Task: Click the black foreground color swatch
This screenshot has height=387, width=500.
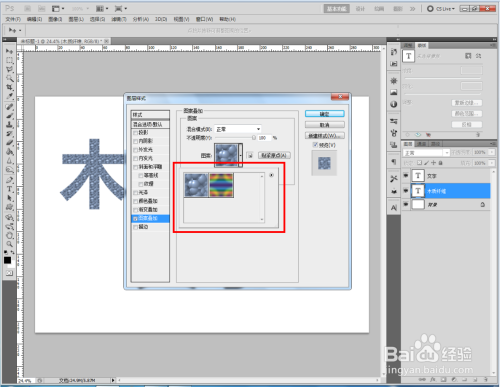Action: coord(7,260)
